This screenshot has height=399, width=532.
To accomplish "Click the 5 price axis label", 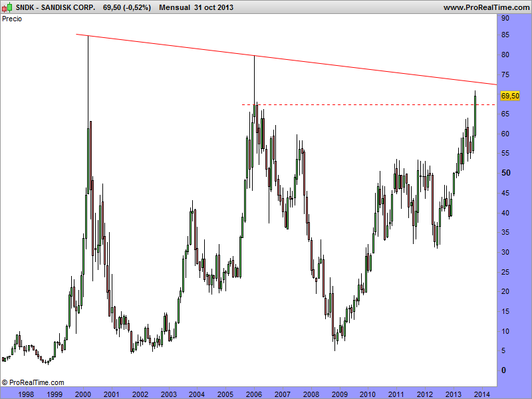I will point(503,350).
